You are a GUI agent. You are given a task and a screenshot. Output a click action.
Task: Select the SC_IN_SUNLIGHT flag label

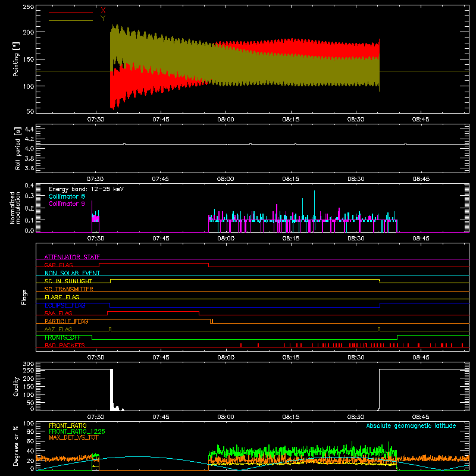(68, 281)
